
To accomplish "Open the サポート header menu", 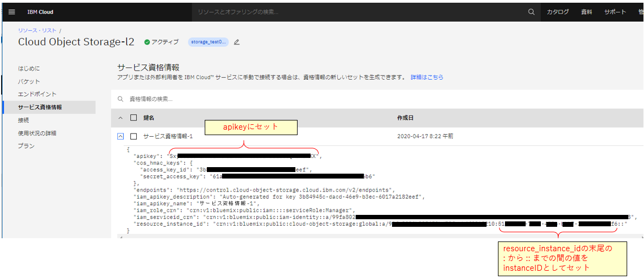I will click(x=615, y=12).
